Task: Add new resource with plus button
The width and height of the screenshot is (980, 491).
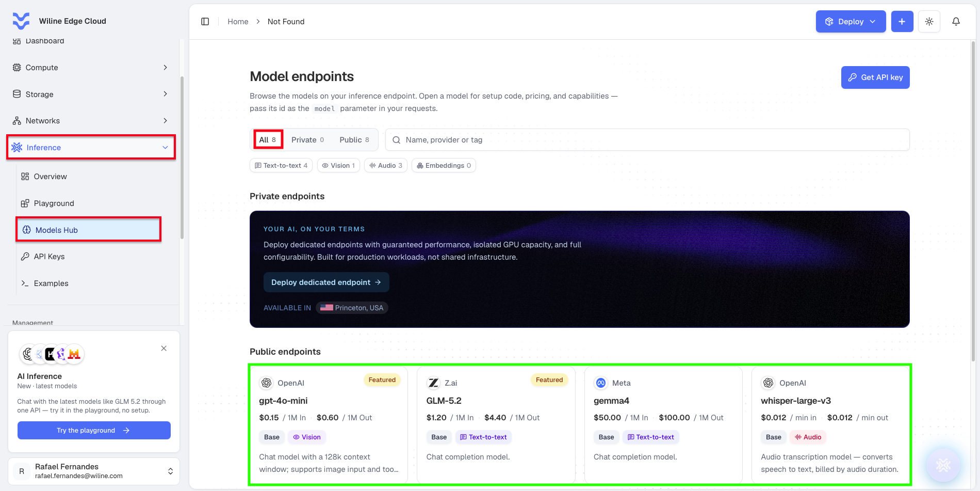Action: point(902,22)
